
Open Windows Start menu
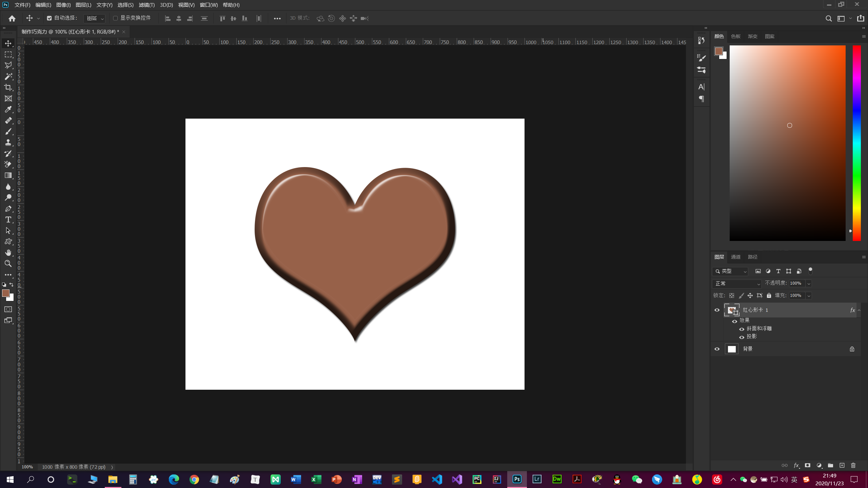[x=10, y=480]
